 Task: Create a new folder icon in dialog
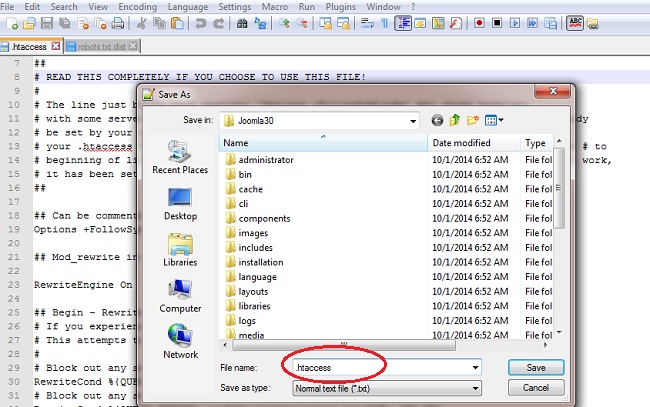click(x=473, y=120)
